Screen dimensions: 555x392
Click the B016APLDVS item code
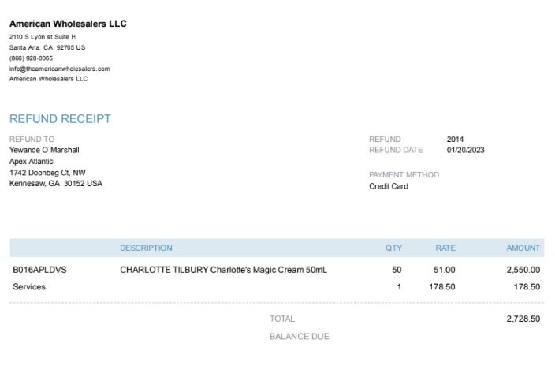(39, 270)
